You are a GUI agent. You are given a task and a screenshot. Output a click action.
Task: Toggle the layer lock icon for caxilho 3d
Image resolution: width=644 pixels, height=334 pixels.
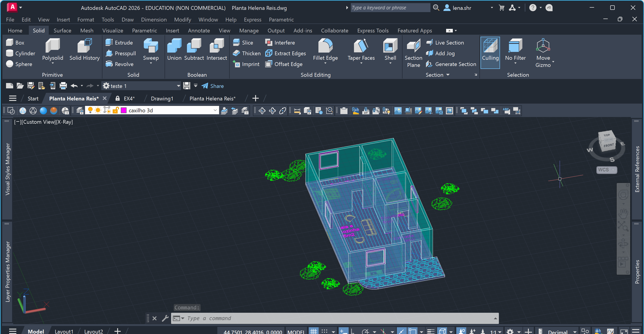(x=116, y=110)
